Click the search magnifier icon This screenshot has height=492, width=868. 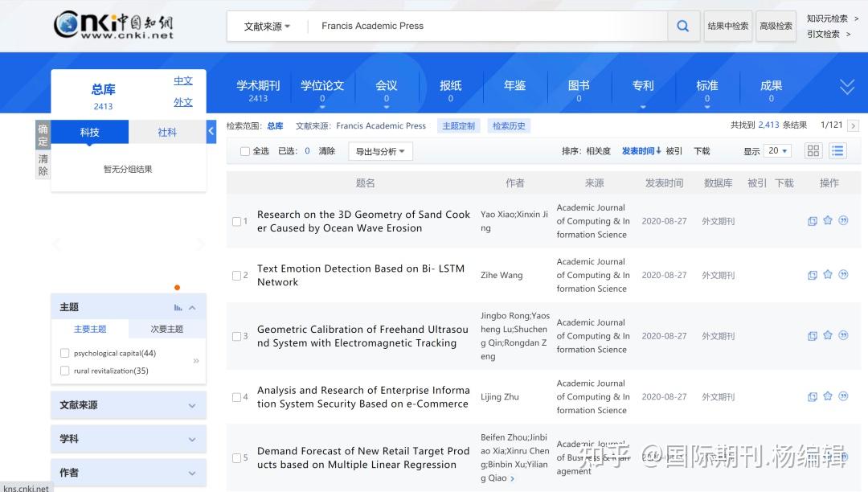683,26
